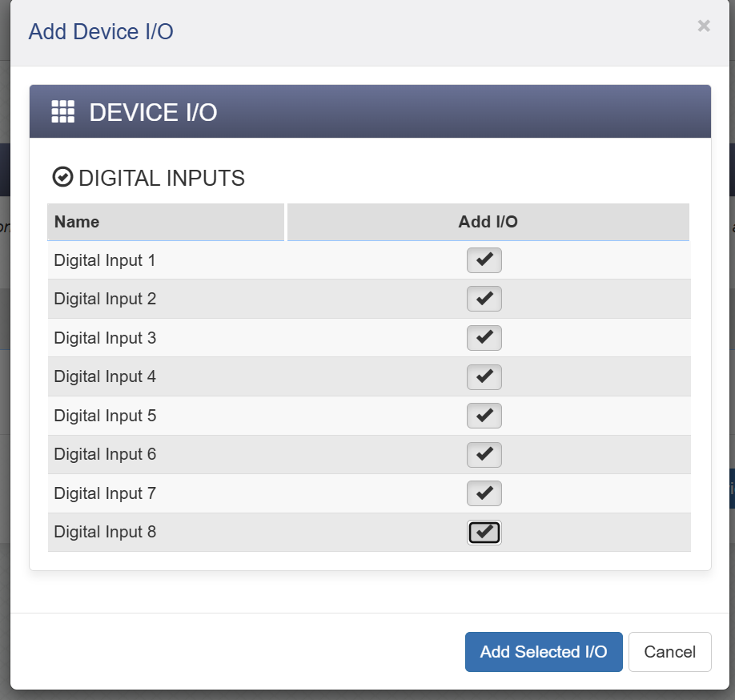Toggle the Digital Input 2 checkbox
Screen dimensions: 735x700
pos(484,299)
